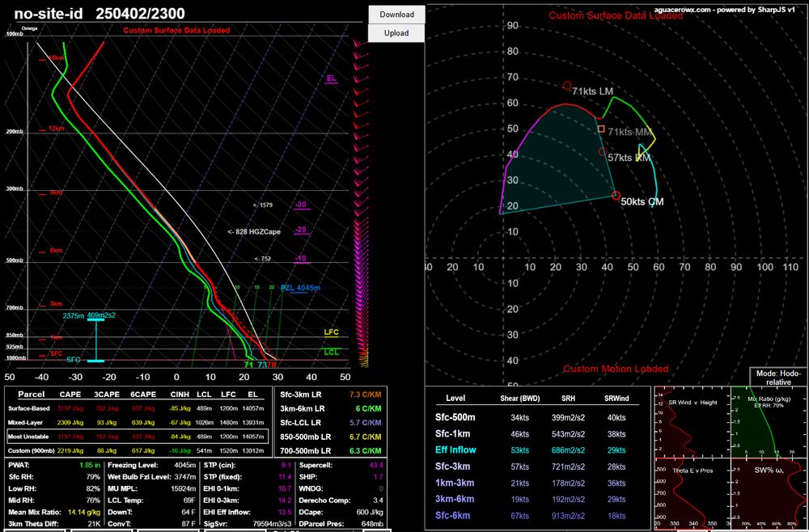The width and height of the screenshot is (809, 532).
Task: Open the Mix Ratio (g/kg) inset chart
Action: tap(769, 420)
